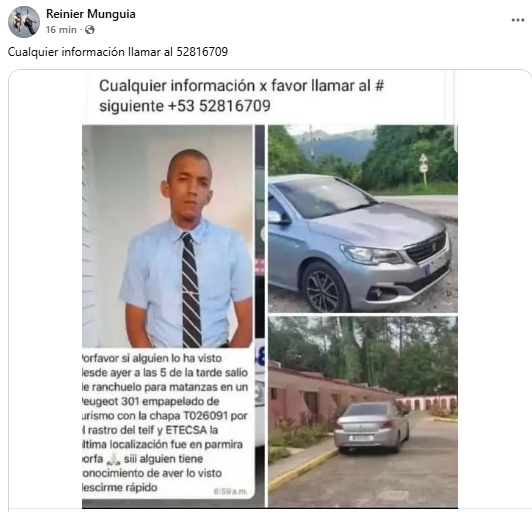This screenshot has height=512, width=532.
Task: Click the praying hands emoji in the message
Action: click(113, 459)
